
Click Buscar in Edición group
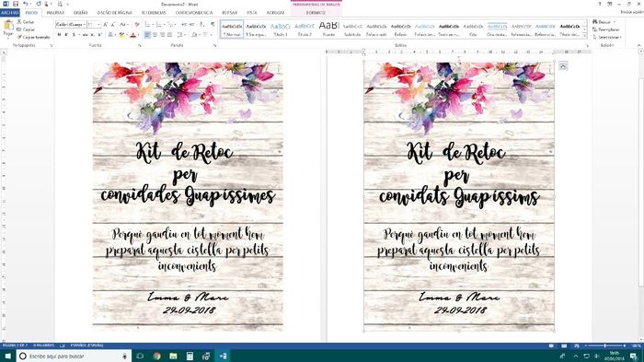pyautogui.click(x=604, y=22)
